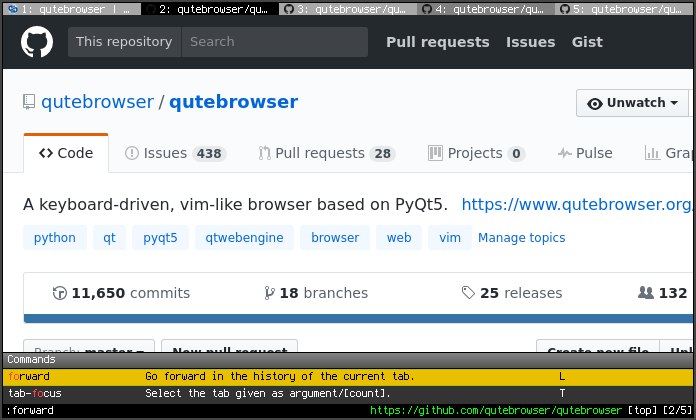Click the Code tab angle-bracket icon
This screenshot has height=420, width=696.
tap(46, 153)
